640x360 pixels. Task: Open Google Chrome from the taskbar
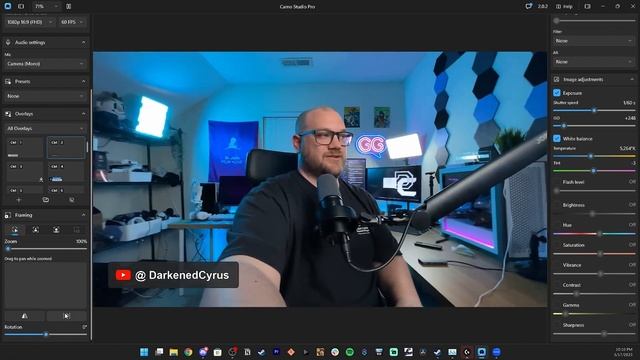pos(188,352)
